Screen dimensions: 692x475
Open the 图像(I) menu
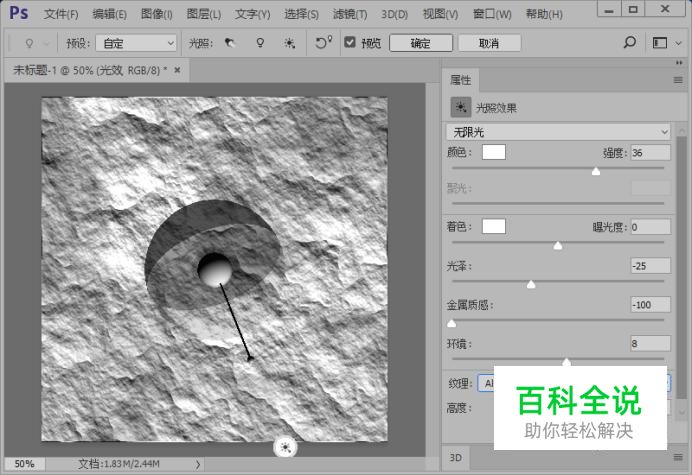coord(157,14)
